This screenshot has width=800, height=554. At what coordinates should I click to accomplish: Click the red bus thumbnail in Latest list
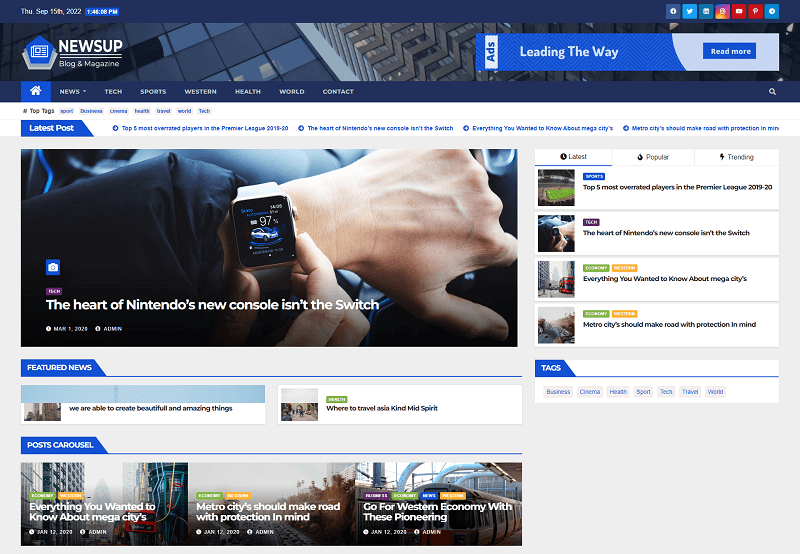tap(556, 280)
